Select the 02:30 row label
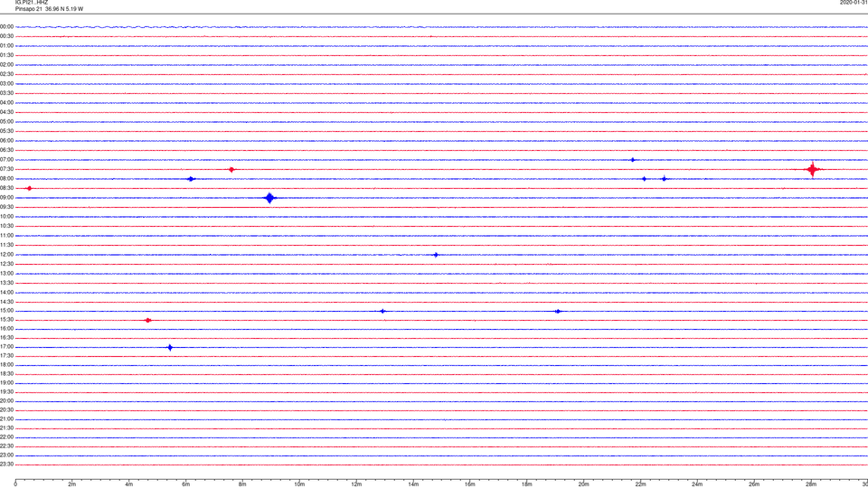The height and width of the screenshot is (488, 868). click(6, 74)
